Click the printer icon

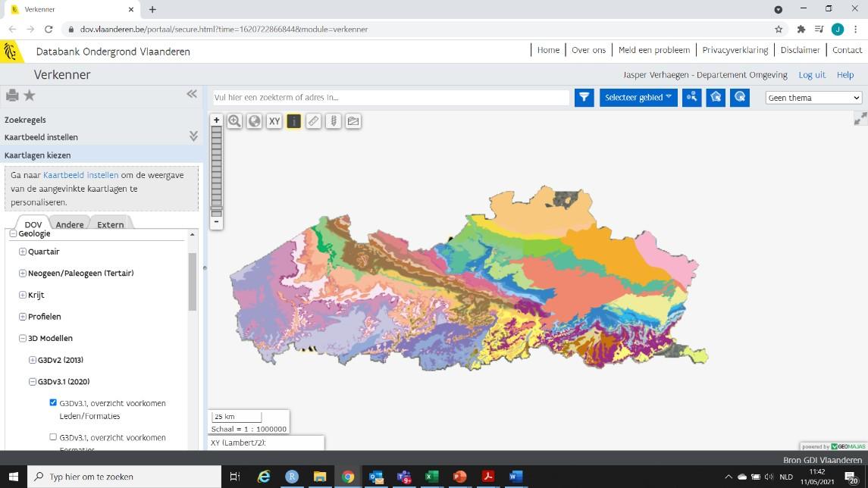[x=12, y=95]
